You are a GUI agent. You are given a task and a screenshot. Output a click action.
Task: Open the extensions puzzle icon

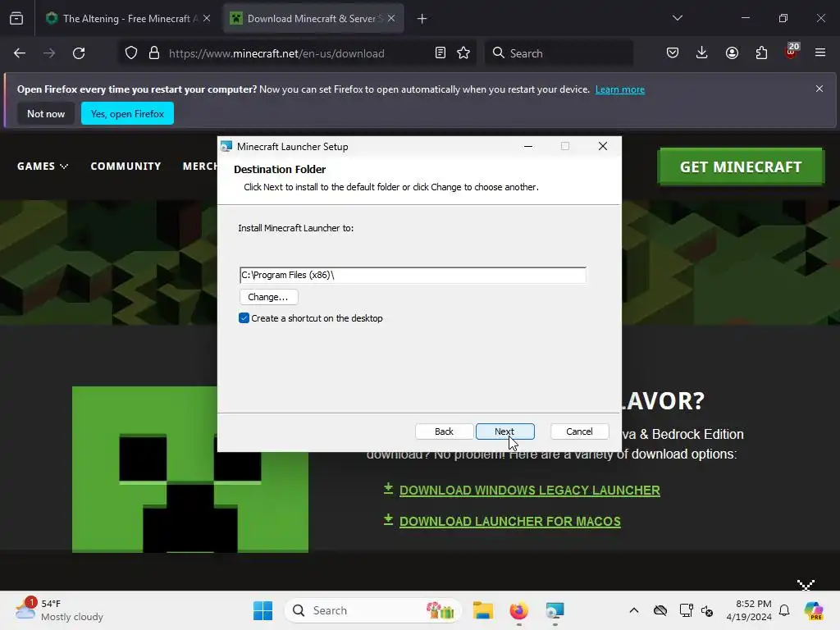[x=761, y=53]
